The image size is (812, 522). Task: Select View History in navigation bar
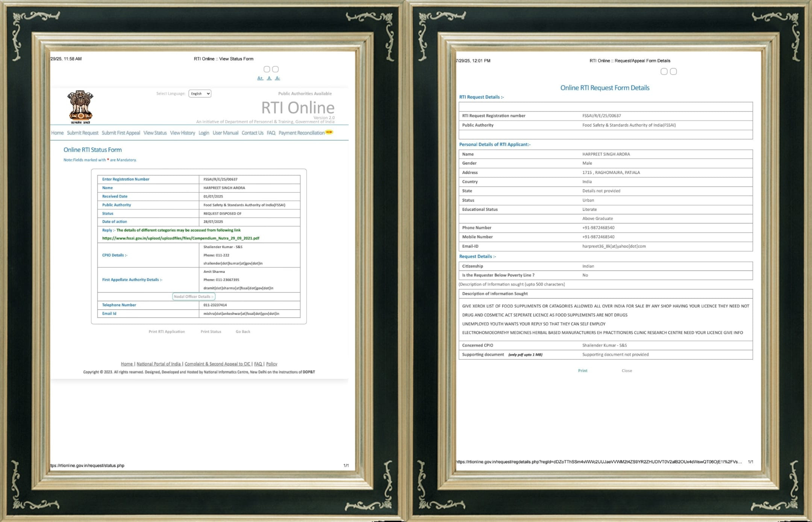point(182,133)
